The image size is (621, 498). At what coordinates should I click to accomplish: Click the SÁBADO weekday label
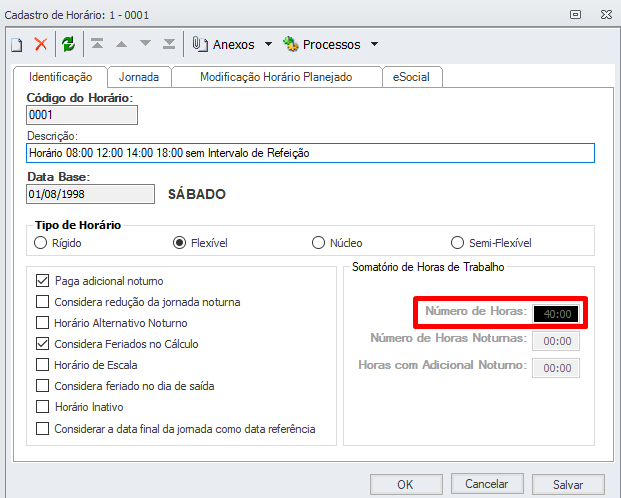197,194
